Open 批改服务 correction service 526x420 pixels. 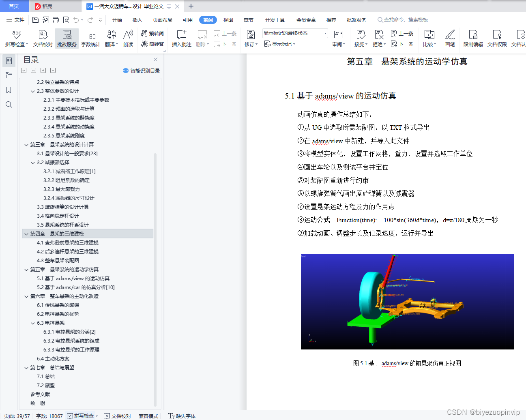pos(67,39)
